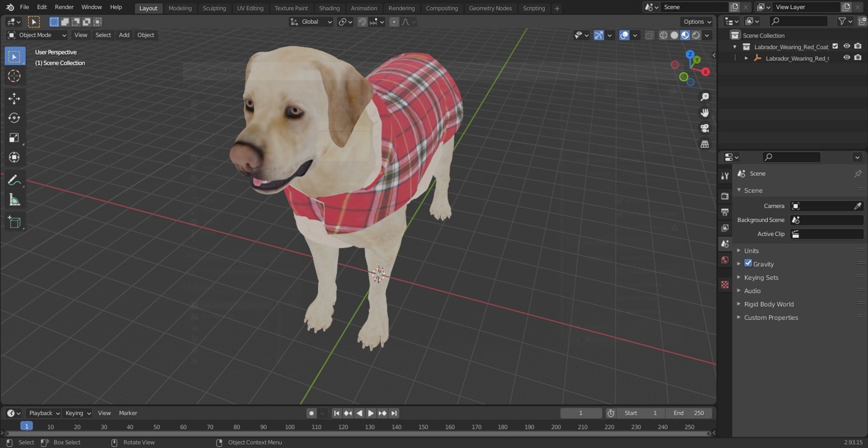
Task: Pick camera with eyedropper icon
Action: [857, 206]
